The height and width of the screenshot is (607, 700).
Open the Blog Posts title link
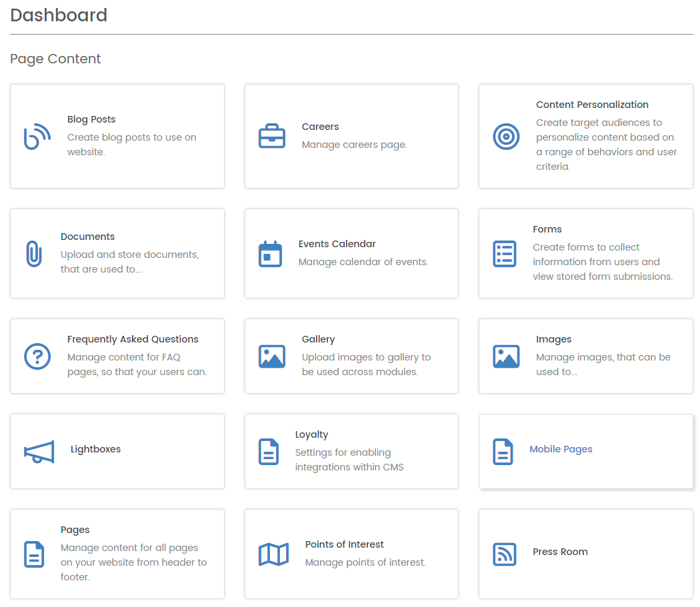tap(91, 119)
